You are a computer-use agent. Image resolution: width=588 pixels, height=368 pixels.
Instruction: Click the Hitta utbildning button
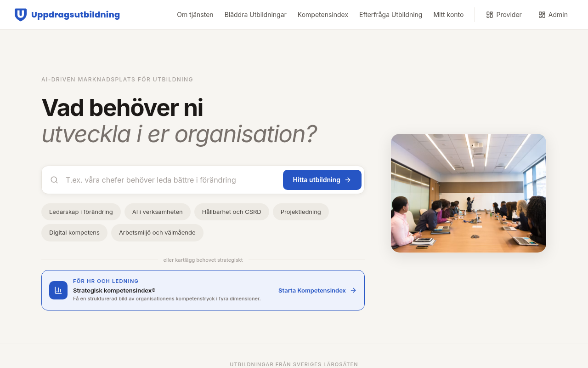point(322,180)
